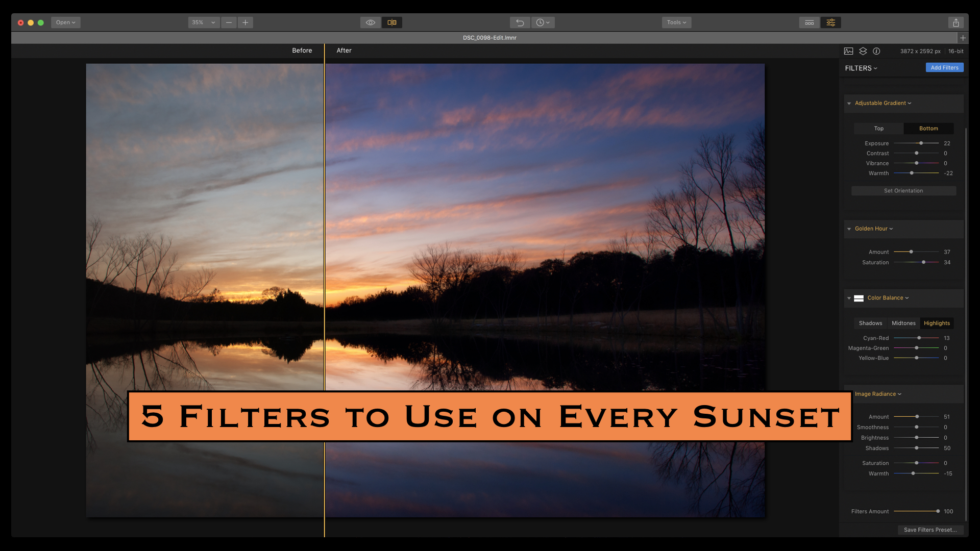980x551 pixels.
Task: Click the undo arrow icon
Action: (520, 22)
